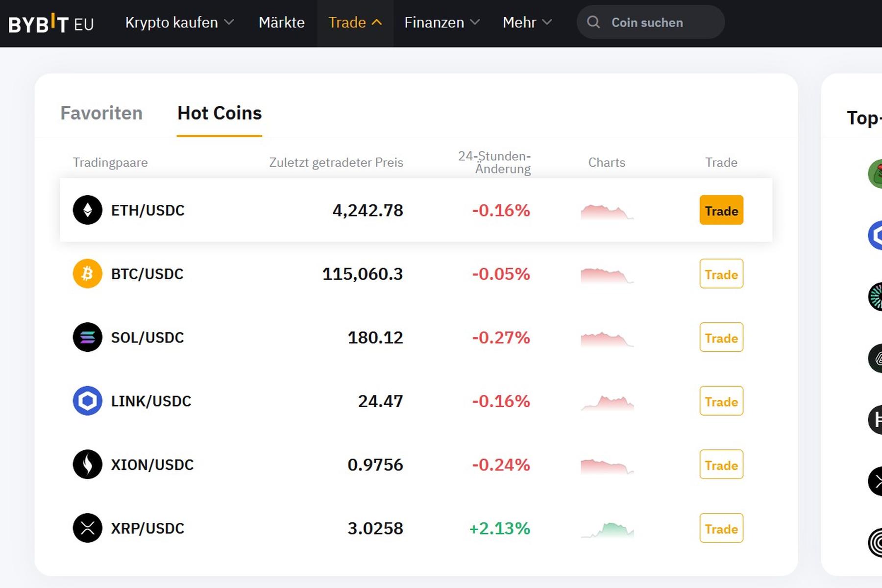Open the LINK/USDC mini chart
This screenshot has width=882, height=588.
[607, 402]
